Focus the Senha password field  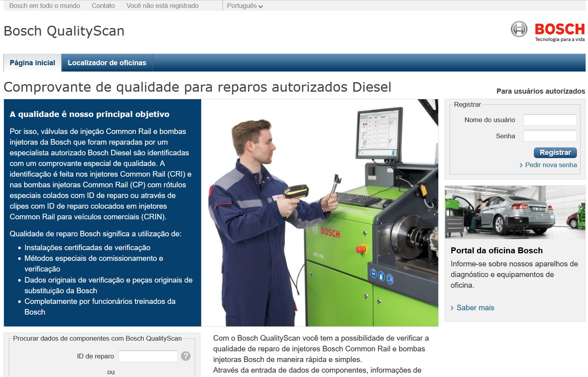(x=550, y=136)
